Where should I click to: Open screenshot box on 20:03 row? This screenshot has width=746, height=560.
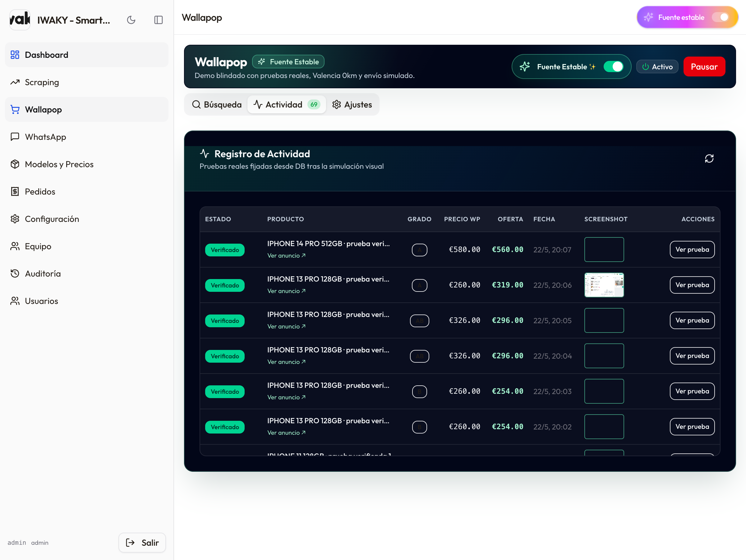pyautogui.click(x=604, y=391)
